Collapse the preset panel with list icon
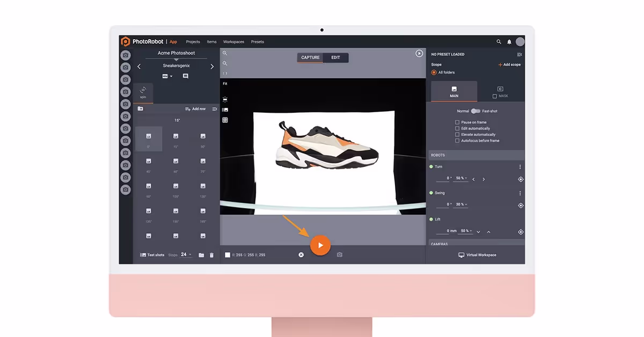This screenshot has width=644, height=337. click(x=519, y=54)
